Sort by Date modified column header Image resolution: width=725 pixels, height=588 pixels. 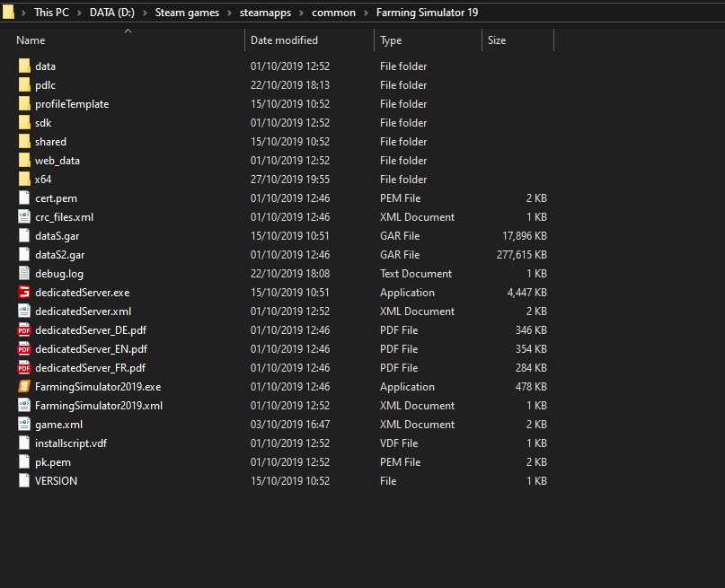click(x=284, y=40)
